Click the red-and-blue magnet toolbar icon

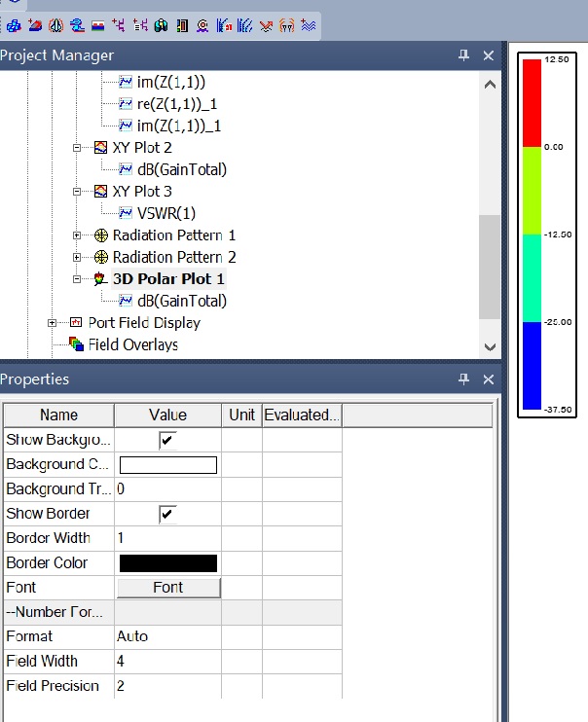click(x=35, y=25)
